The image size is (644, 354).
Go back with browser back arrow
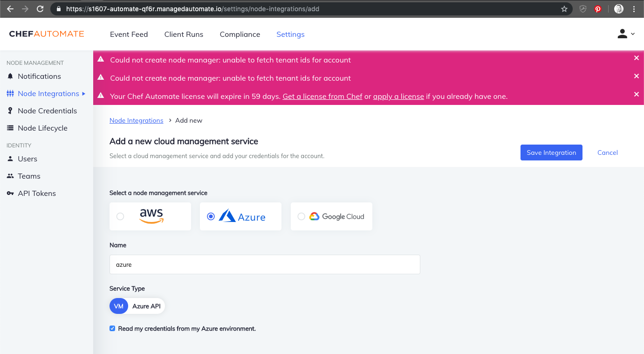pyautogui.click(x=10, y=8)
